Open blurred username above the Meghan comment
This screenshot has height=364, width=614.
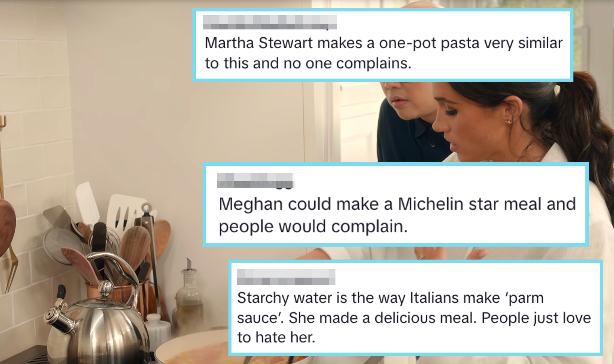(256, 180)
